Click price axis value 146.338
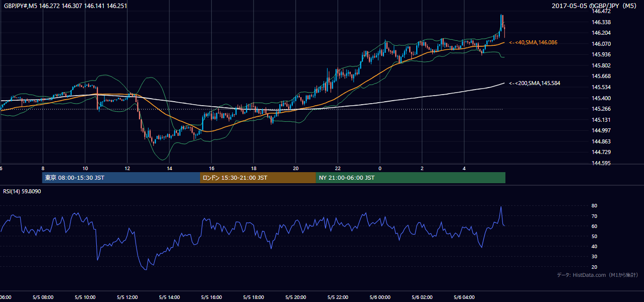The height and width of the screenshot is (302, 644). coord(601,22)
